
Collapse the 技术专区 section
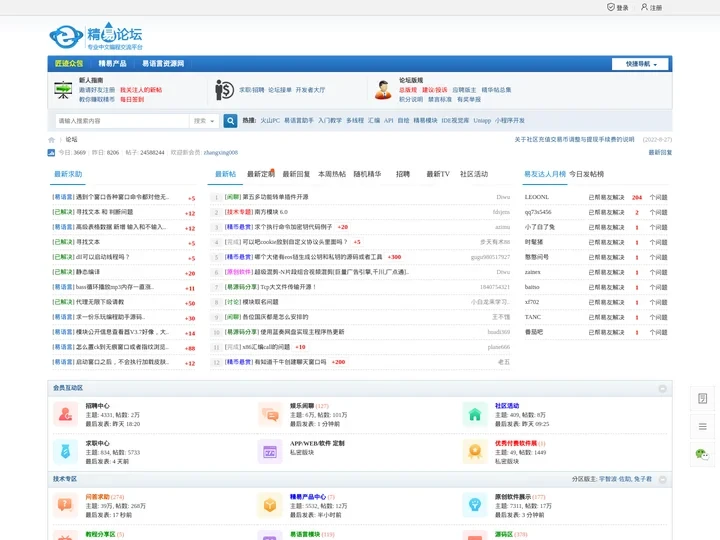click(663, 479)
